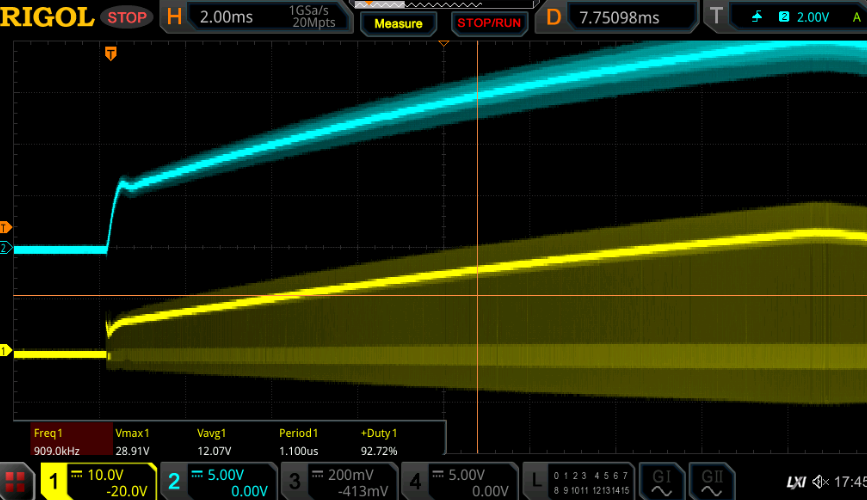Open signal generator GII

[x=712, y=482]
